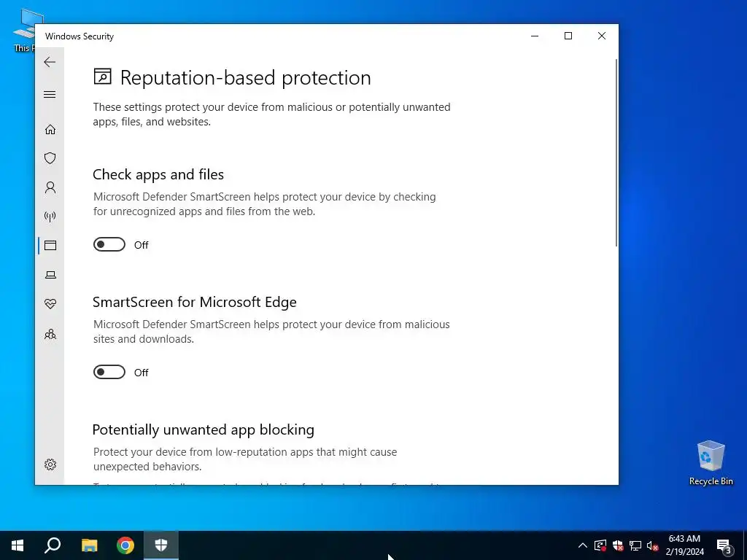Launch Google Chrome from the taskbar
This screenshot has width=747, height=560.
[125, 545]
